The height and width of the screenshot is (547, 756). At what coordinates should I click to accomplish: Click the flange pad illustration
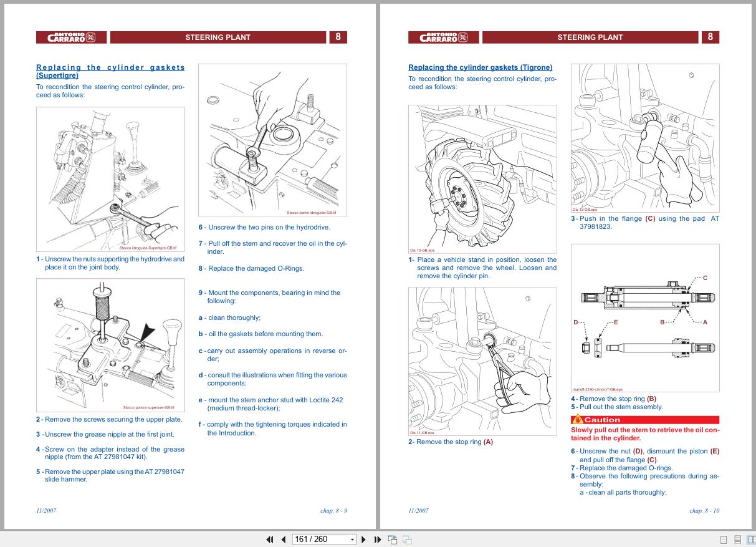tap(645, 138)
